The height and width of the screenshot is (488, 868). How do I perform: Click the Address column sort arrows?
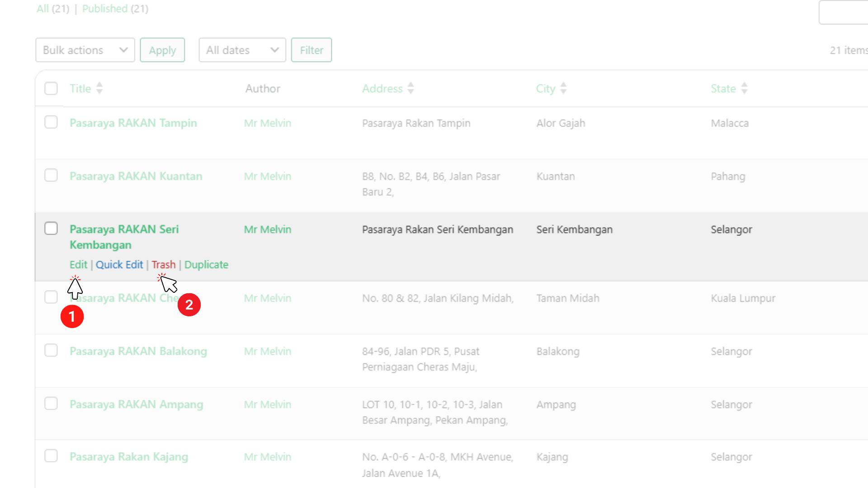(x=410, y=88)
